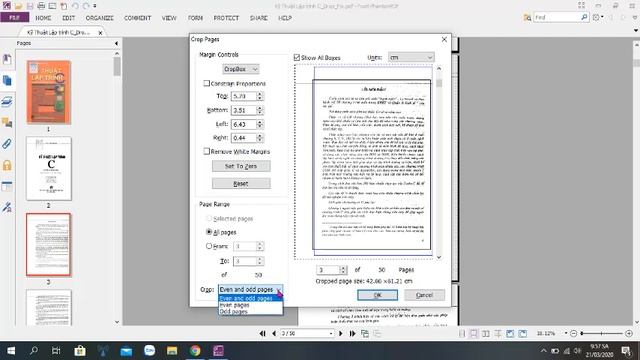Select the All pages radio button

[x=209, y=232]
